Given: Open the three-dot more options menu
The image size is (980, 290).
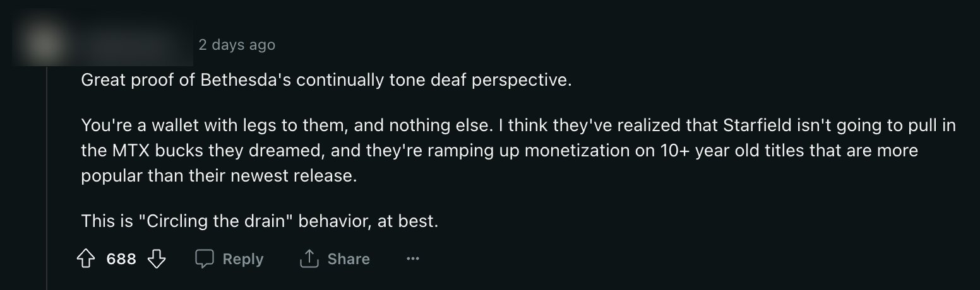Looking at the screenshot, I should 413,259.
